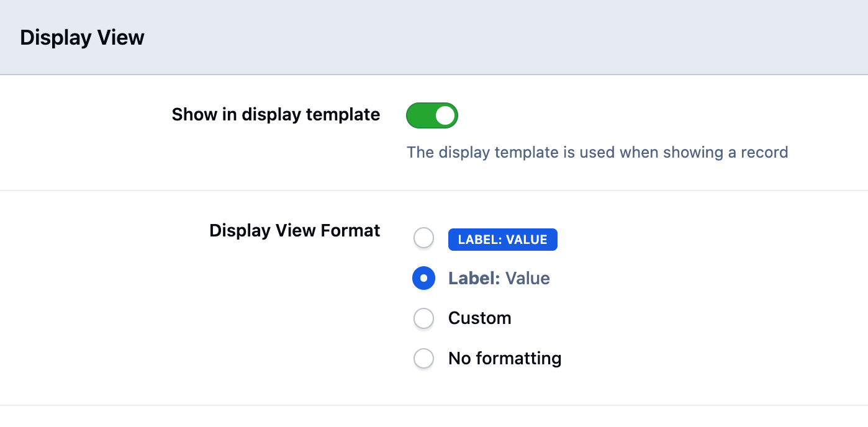The width and height of the screenshot is (868, 427).
Task: Select the uppercase LABEL: VALUE radio button
Action: coord(423,238)
